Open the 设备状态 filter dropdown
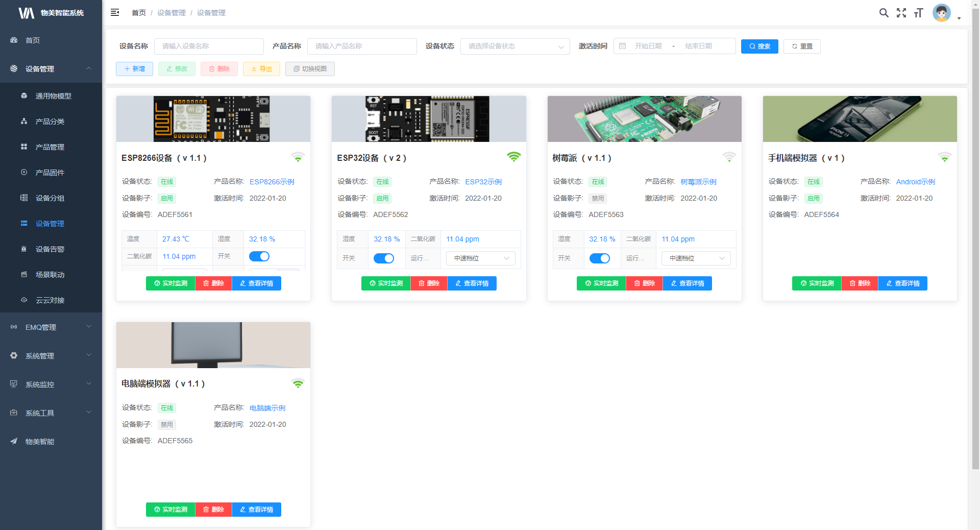The width and height of the screenshot is (980, 530). (x=515, y=46)
